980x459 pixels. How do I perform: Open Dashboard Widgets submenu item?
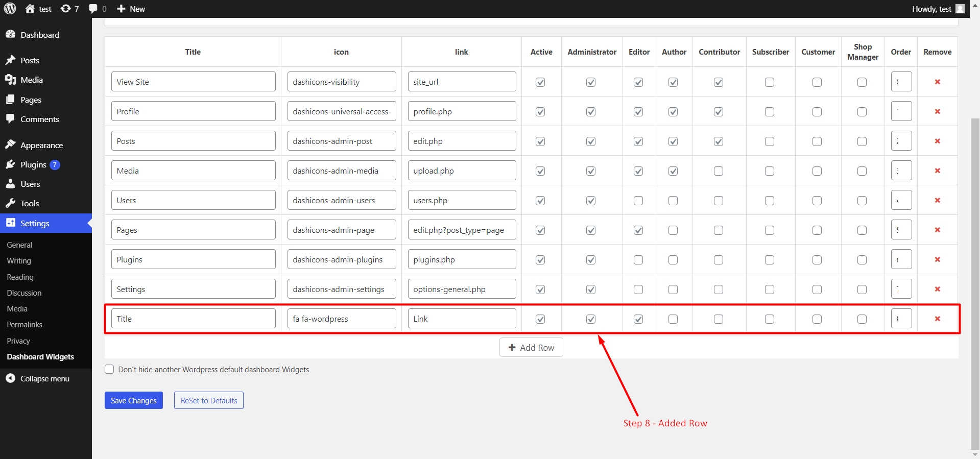[40, 356]
